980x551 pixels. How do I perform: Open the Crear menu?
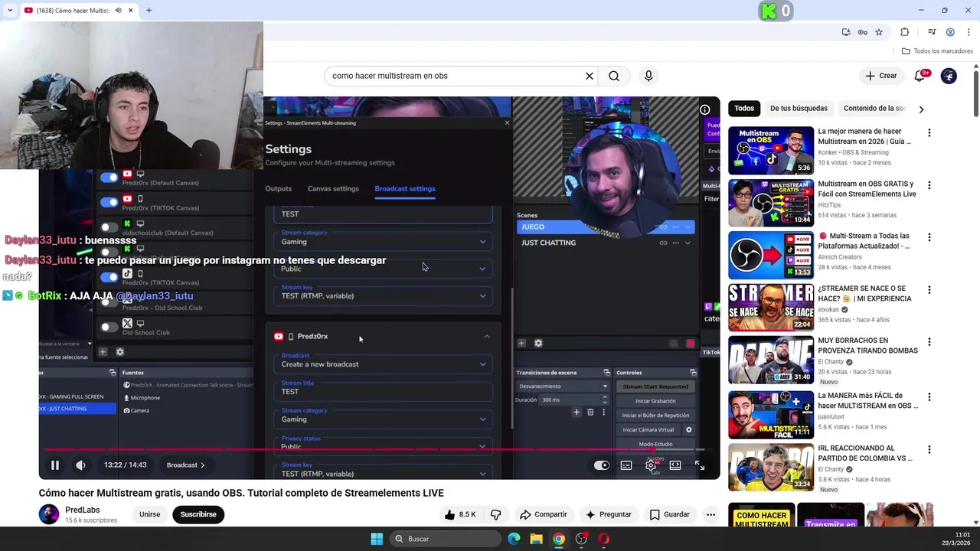[880, 76]
